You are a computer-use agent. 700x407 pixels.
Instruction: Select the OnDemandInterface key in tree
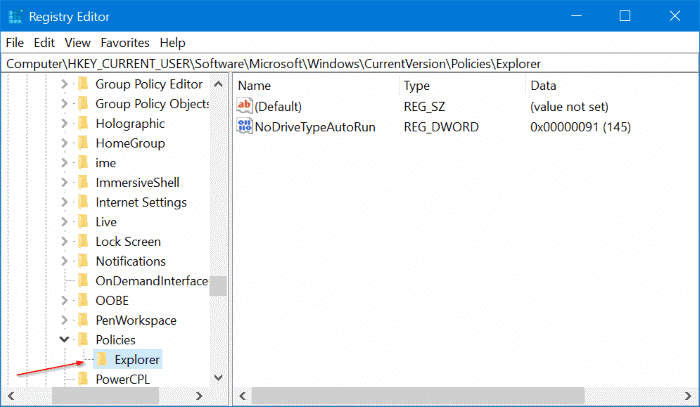(151, 281)
